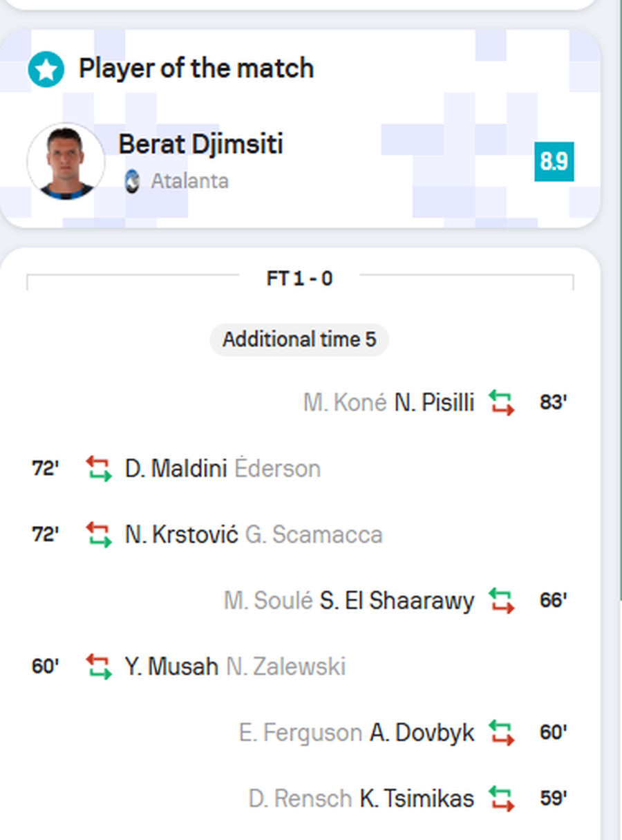622x840 pixels.
Task: Select S. El Shaarawy in timeline
Action: pyautogui.click(x=397, y=600)
